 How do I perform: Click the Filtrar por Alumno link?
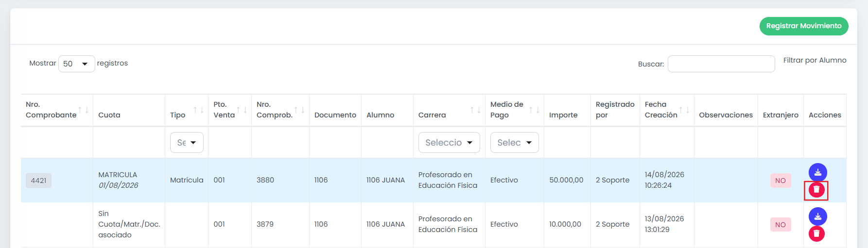tap(815, 60)
